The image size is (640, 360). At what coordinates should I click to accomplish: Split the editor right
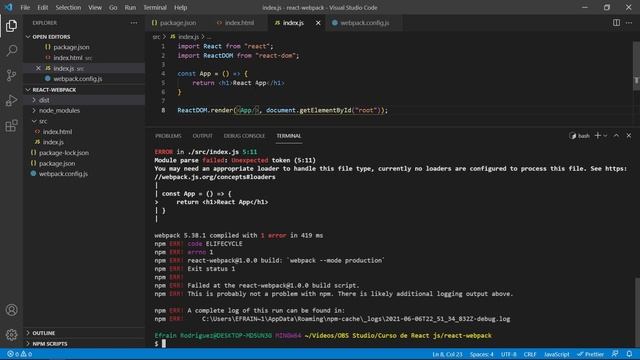point(616,23)
